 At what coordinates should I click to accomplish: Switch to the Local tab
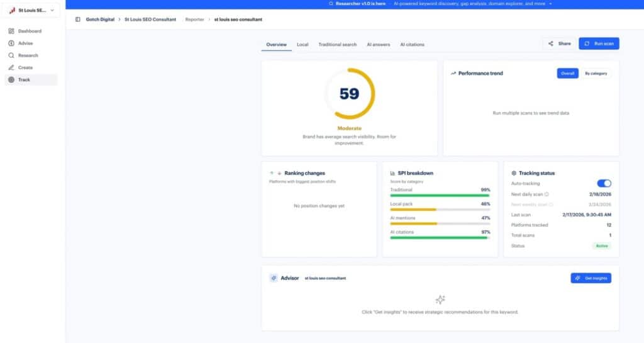[x=303, y=44]
